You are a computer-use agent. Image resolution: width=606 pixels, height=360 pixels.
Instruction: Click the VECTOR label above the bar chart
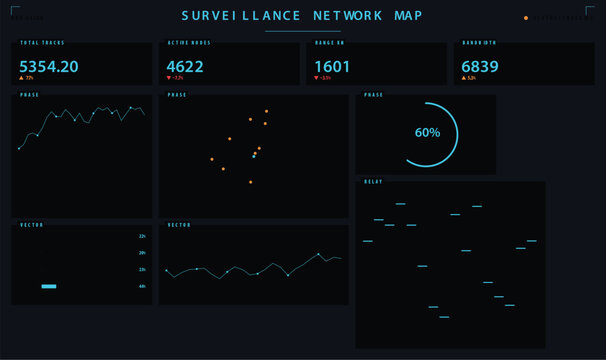[x=31, y=225]
